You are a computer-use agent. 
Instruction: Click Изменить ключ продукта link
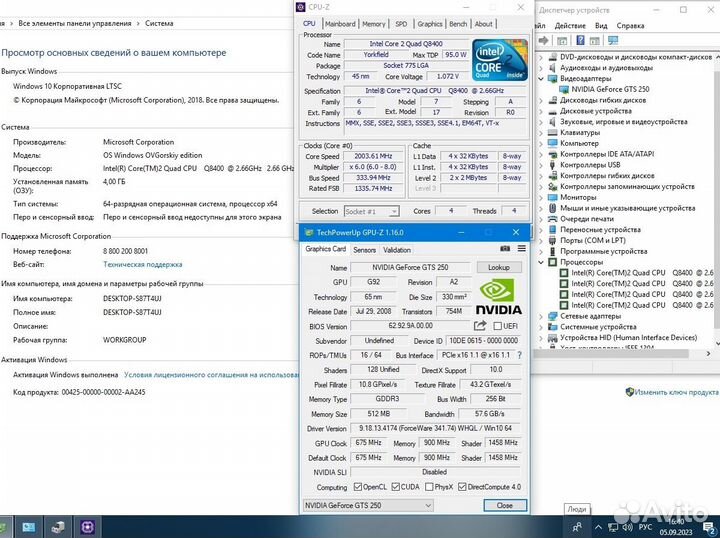point(676,392)
